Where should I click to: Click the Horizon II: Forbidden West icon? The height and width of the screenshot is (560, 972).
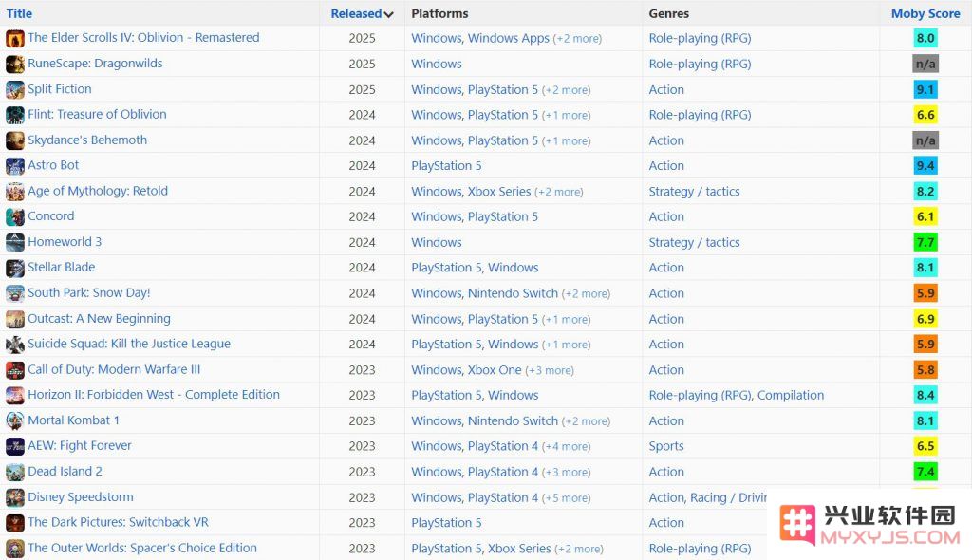point(15,395)
